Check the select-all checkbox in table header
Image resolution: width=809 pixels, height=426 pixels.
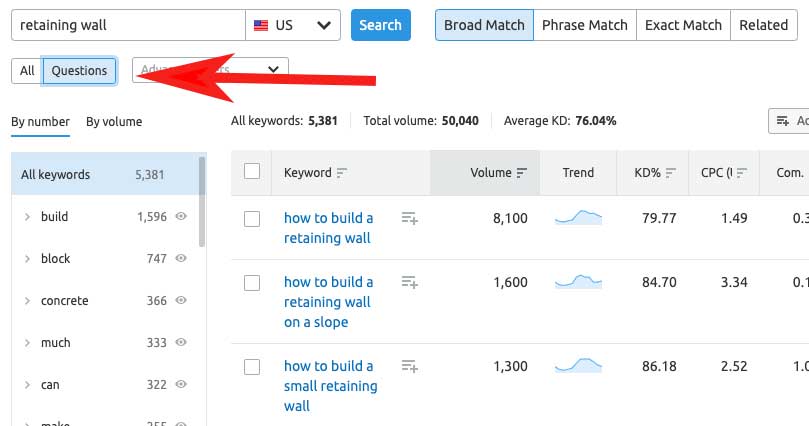pos(252,172)
